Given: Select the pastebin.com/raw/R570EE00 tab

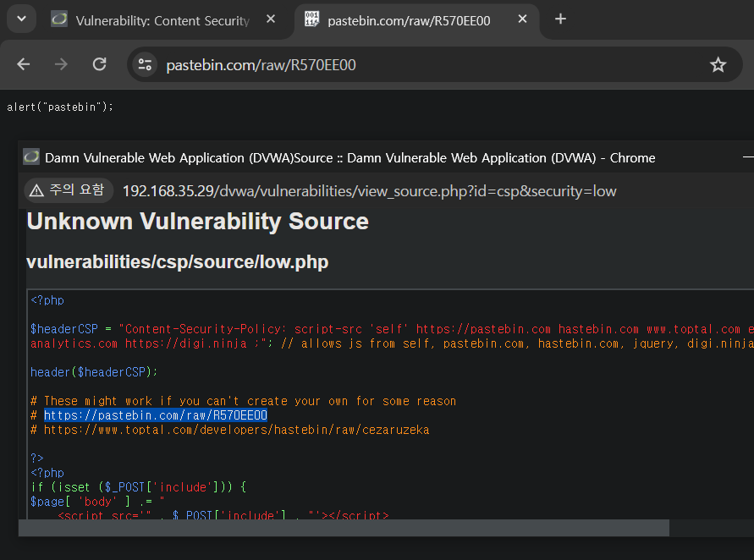Looking at the screenshot, I should tap(409, 20).
